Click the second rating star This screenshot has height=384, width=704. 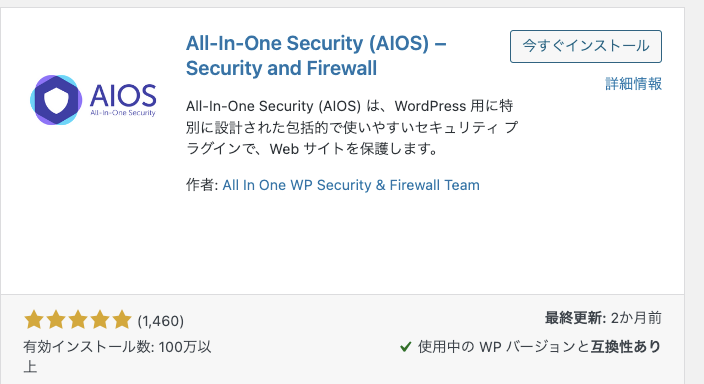56,320
